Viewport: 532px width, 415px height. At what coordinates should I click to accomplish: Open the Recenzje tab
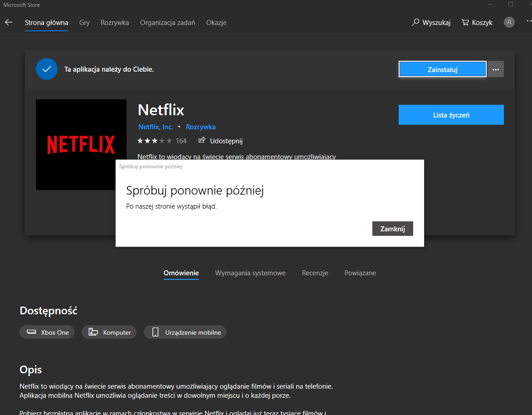[x=315, y=273]
